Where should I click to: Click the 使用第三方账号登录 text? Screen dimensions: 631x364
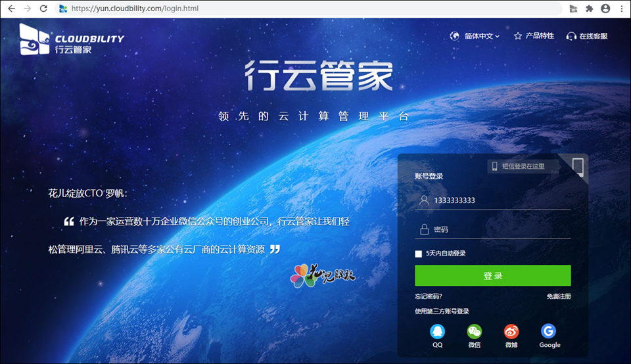tap(442, 311)
